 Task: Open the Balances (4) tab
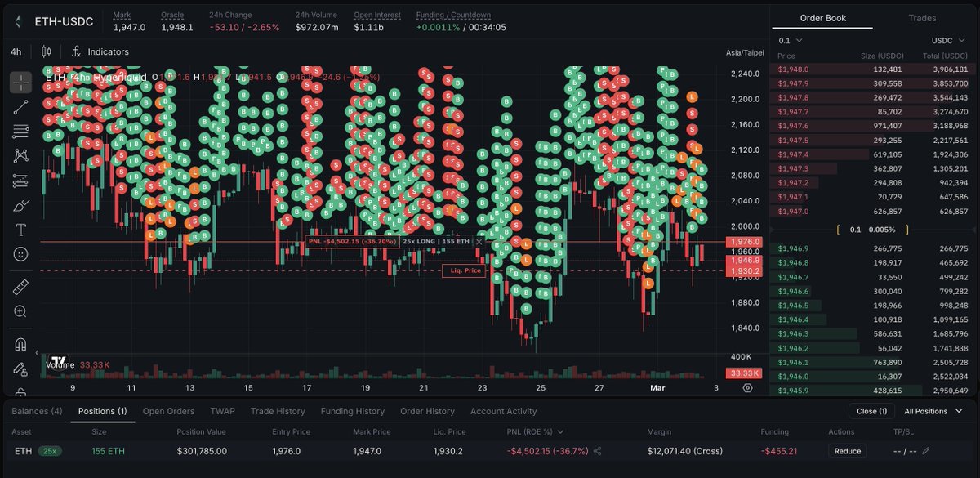click(37, 411)
